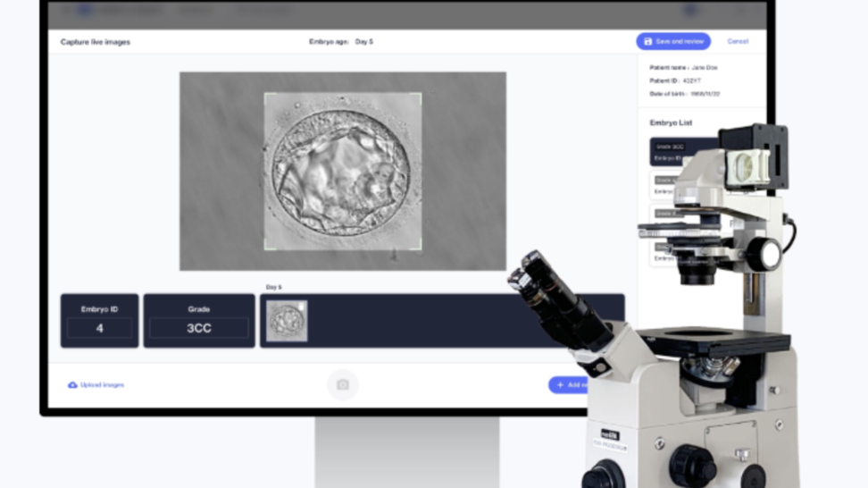This screenshot has height=488, width=868.
Task: Click the Embryo ID field showing 4
Action: [99, 328]
